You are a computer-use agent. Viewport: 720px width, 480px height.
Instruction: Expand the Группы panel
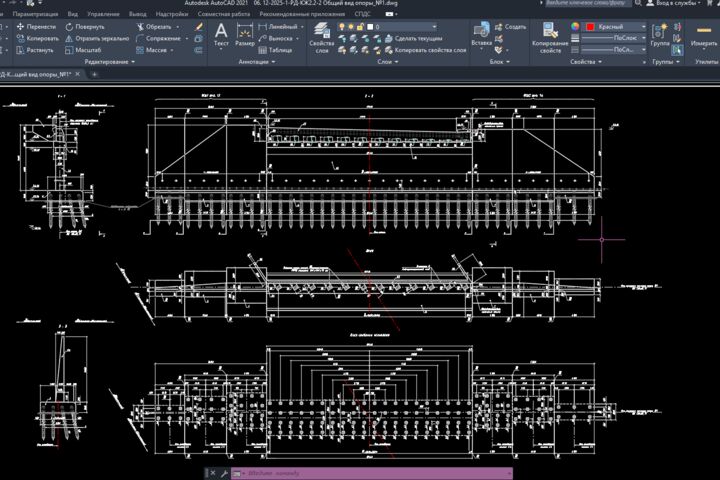[666, 62]
